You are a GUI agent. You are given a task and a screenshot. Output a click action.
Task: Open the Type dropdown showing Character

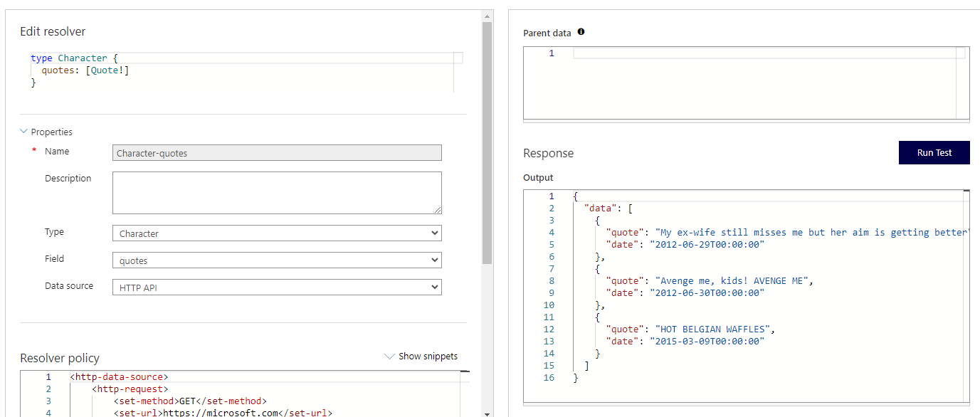click(x=277, y=233)
